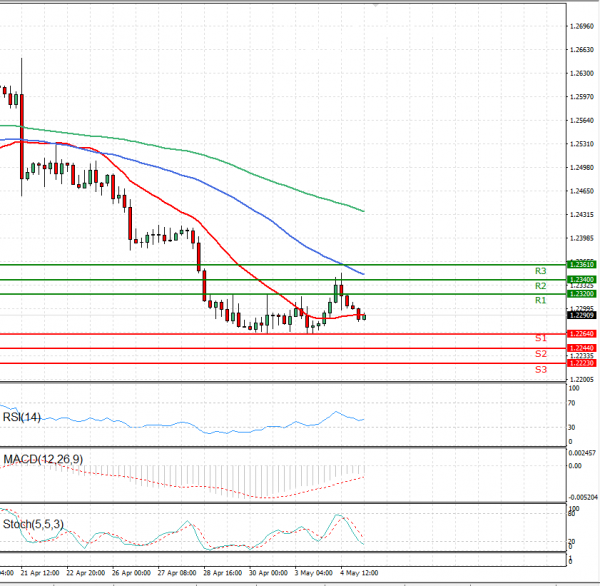Select the 1.23200 green price tag

pos(581,294)
